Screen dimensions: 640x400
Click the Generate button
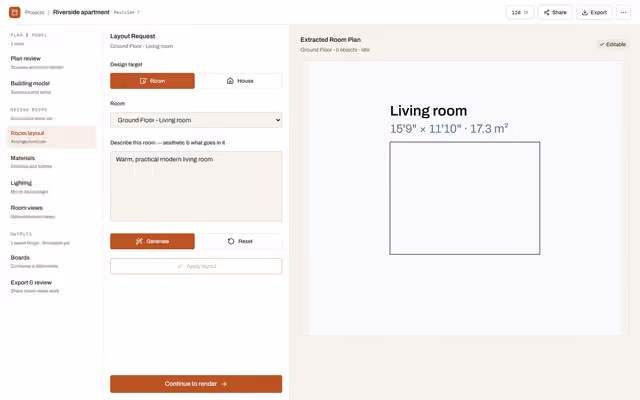[x=152, y=241]
